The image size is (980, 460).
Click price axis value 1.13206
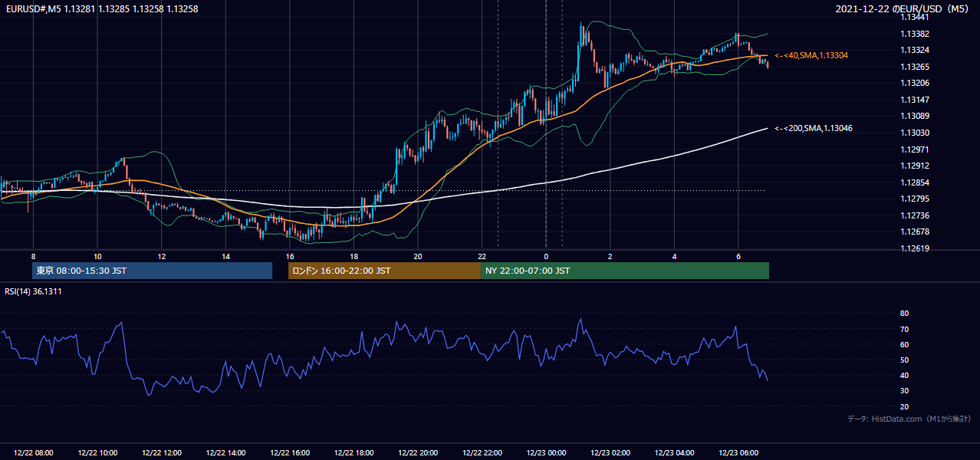click(x=915, y=83)
